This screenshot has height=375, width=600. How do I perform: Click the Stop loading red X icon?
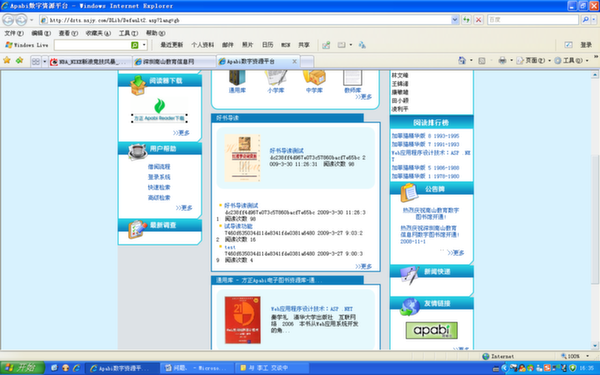478,20
